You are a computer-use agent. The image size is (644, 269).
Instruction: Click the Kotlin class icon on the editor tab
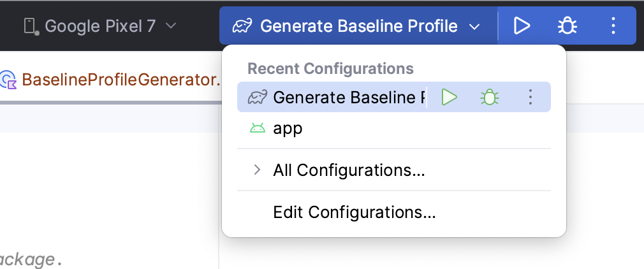point(8,80)
